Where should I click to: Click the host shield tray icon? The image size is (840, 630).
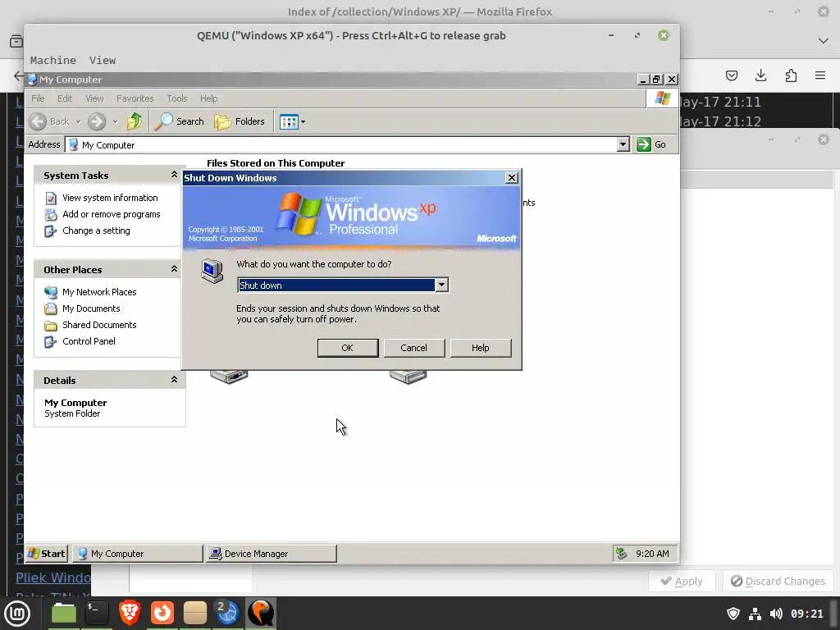coord(733,614)
